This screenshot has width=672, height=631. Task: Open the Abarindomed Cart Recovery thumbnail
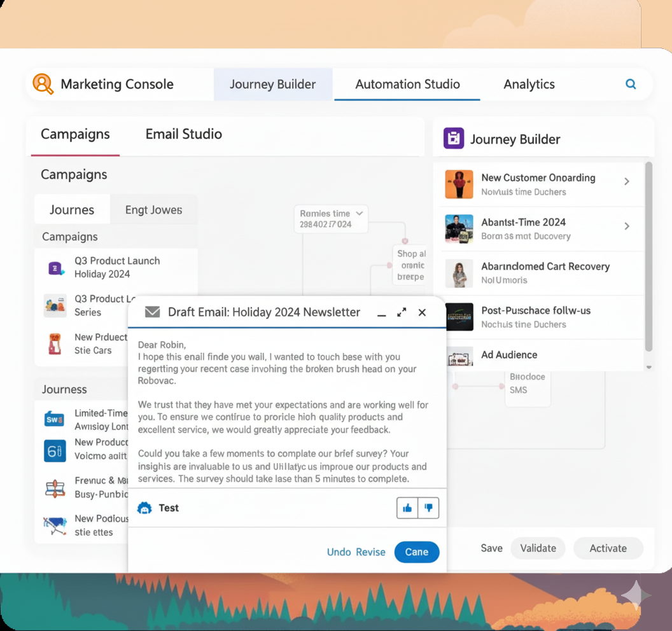459,274
